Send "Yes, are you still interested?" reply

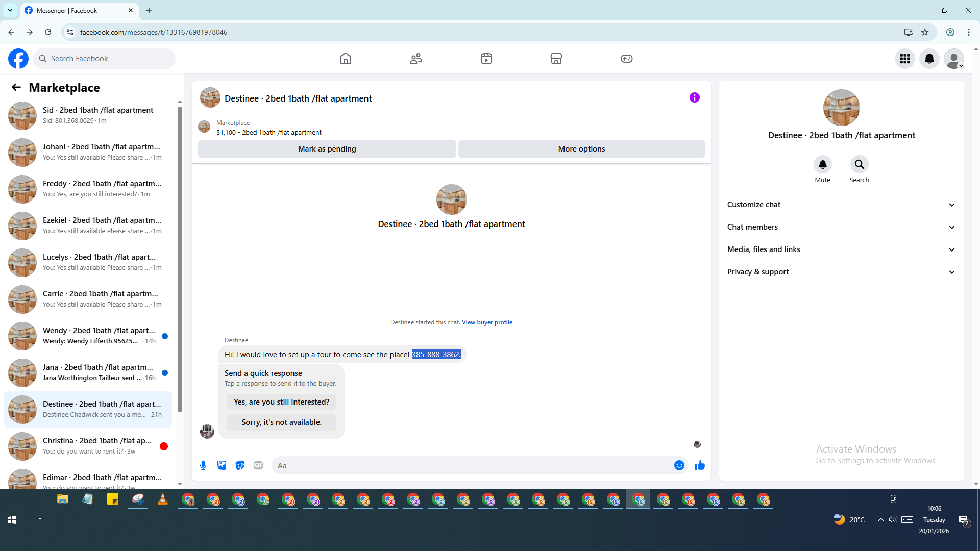coord(282,402)
